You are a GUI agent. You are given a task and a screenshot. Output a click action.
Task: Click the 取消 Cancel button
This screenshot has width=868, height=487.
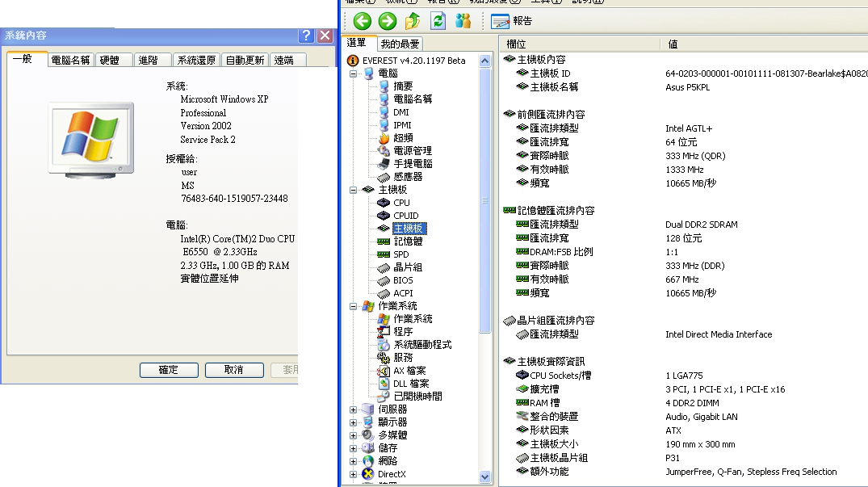click(234, 370)
